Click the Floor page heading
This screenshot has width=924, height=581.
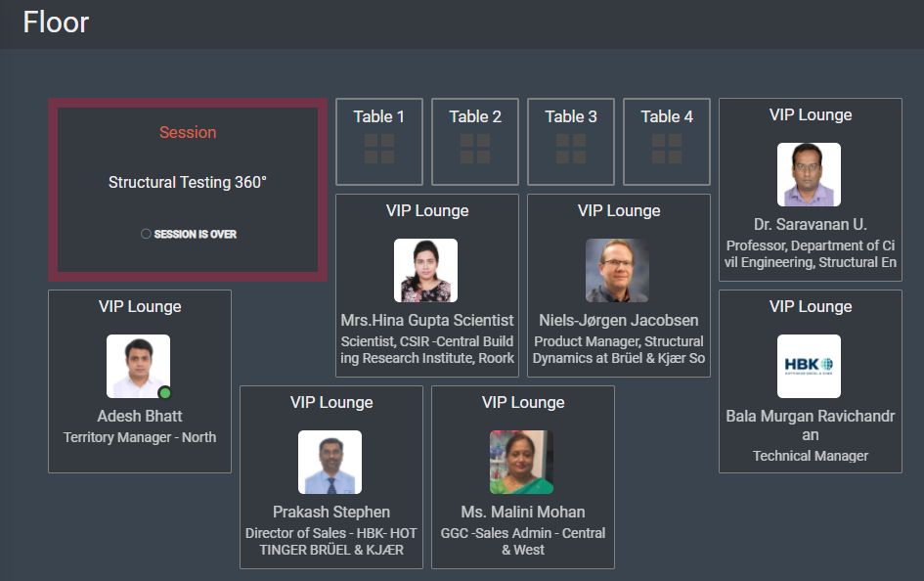pos(56,22)
